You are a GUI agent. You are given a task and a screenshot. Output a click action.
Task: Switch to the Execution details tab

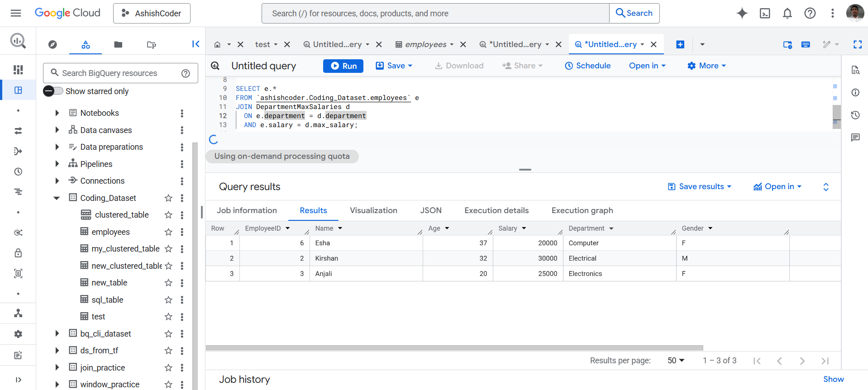coord(496,210)
